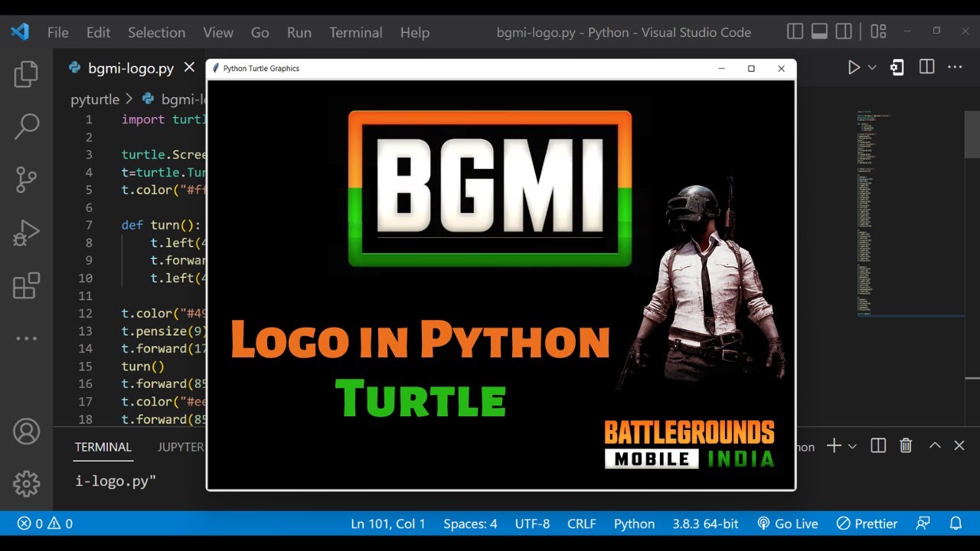Open the Run and Debug view
980x551 pixels.
pos(26,233)
